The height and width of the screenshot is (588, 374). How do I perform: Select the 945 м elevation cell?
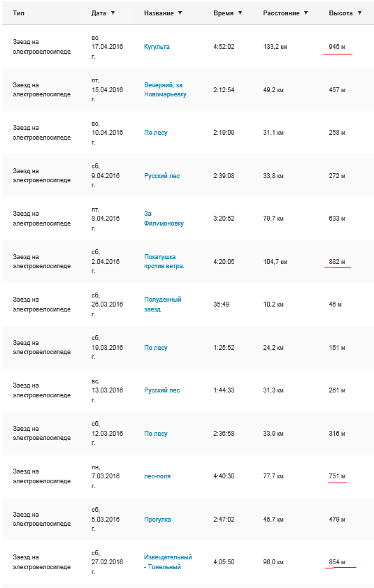coord(337,47)
